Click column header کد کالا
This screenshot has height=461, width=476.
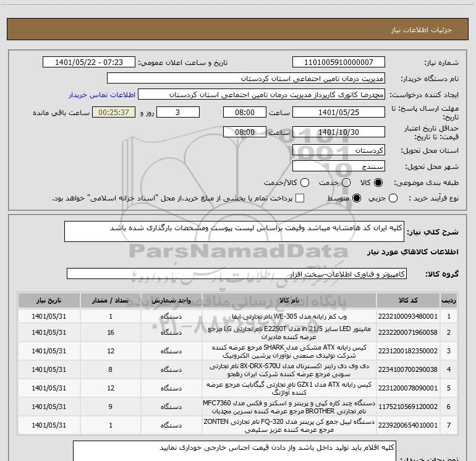(408, 301)
